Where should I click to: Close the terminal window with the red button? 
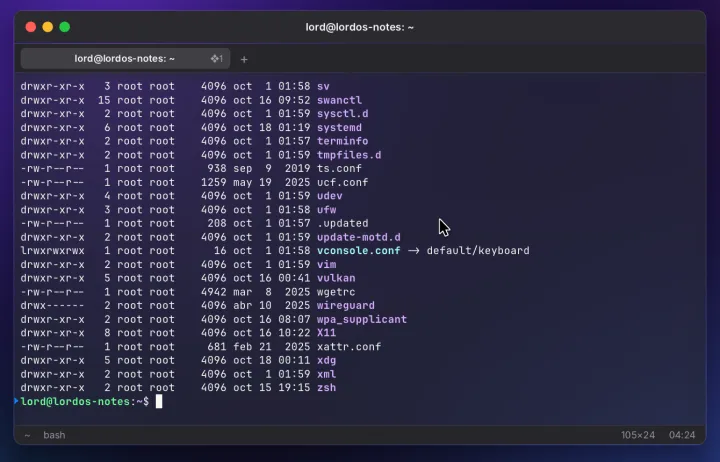point(31,27)
